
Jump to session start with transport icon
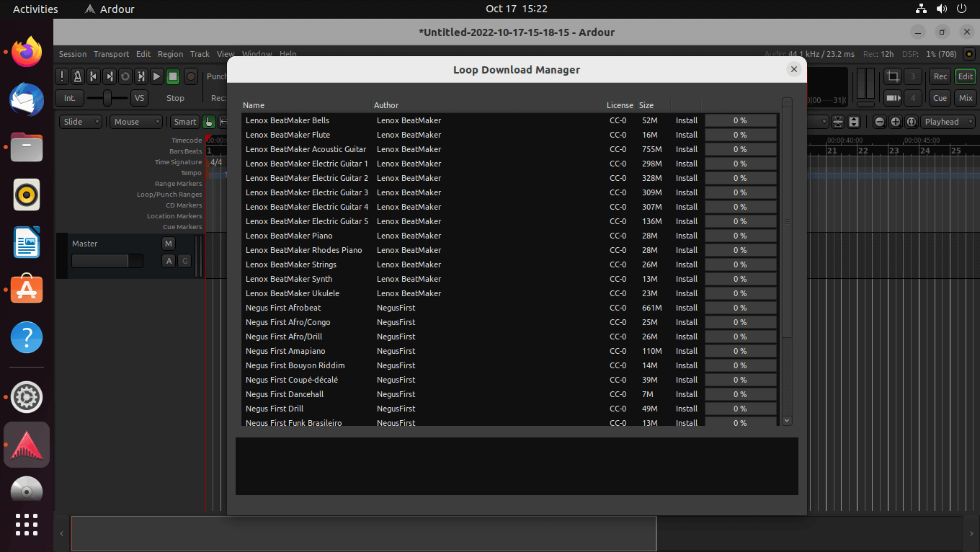pos(94,76)
